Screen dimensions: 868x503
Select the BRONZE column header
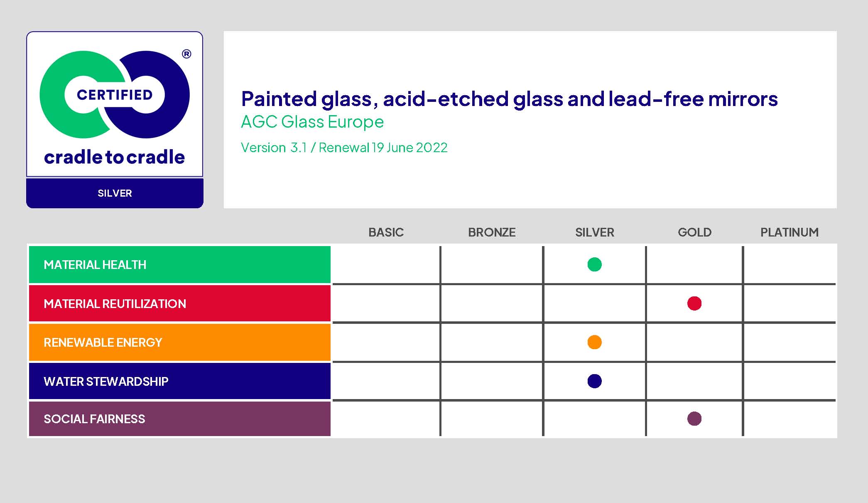492,232
